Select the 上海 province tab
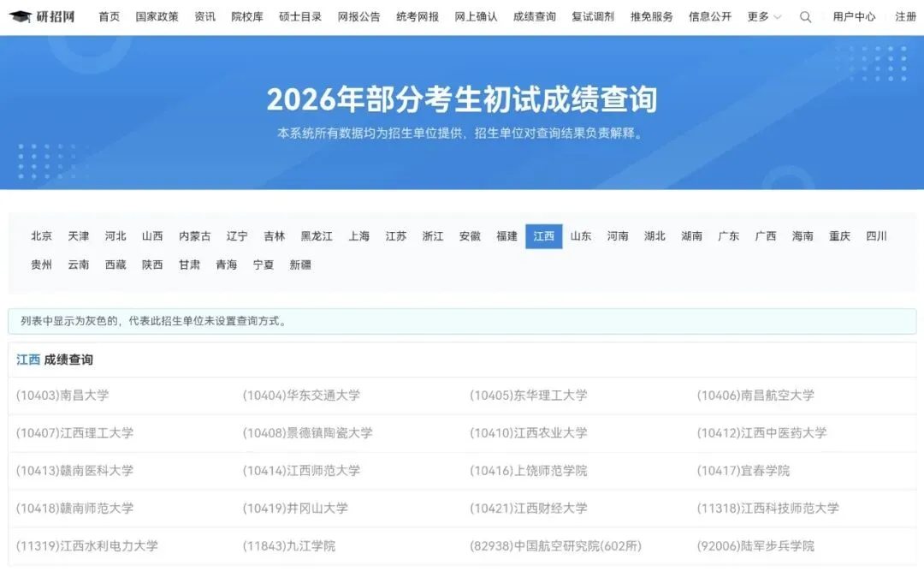Screen dimensions: 924x571 (x=358, y=236)
